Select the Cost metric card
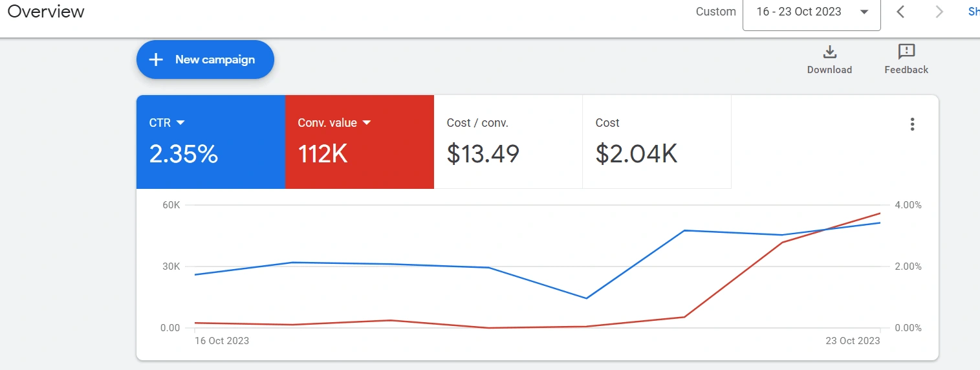The image size is (980, 370). (657, 142)
